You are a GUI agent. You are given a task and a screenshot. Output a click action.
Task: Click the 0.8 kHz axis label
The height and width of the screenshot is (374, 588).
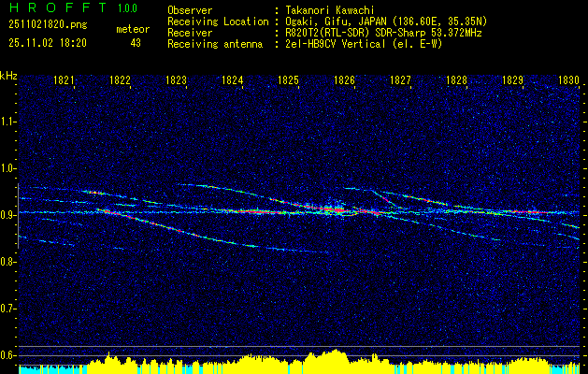[7, 262]
